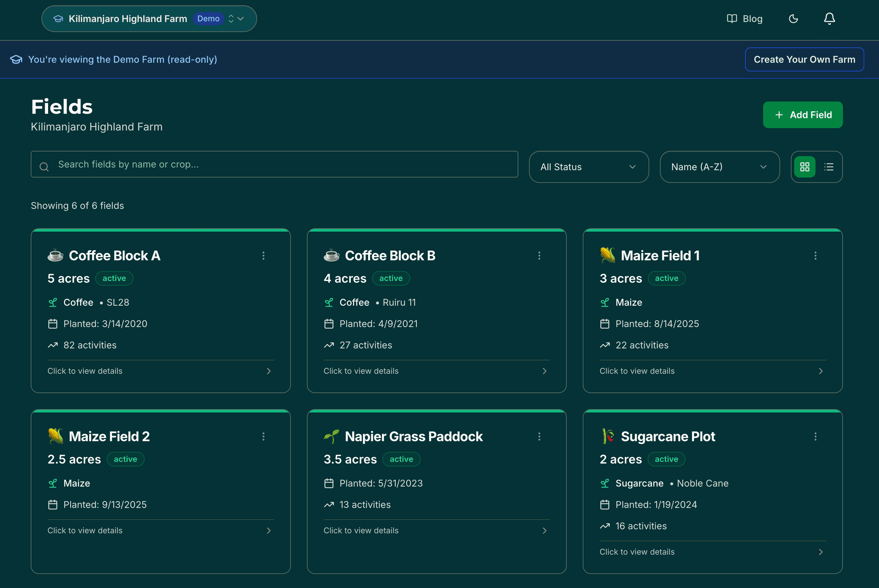Open options menu for Sugarcane Plot
This screenshot has width=879, height=588.
pos(815,436)
